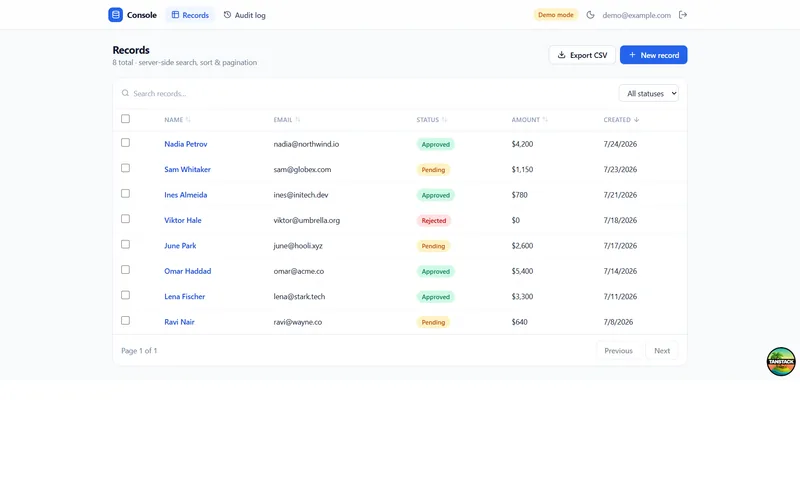The height and width of the screenshot is (500, 800).
Task: Open Viktor Hale record link
Action: (183, 220)
